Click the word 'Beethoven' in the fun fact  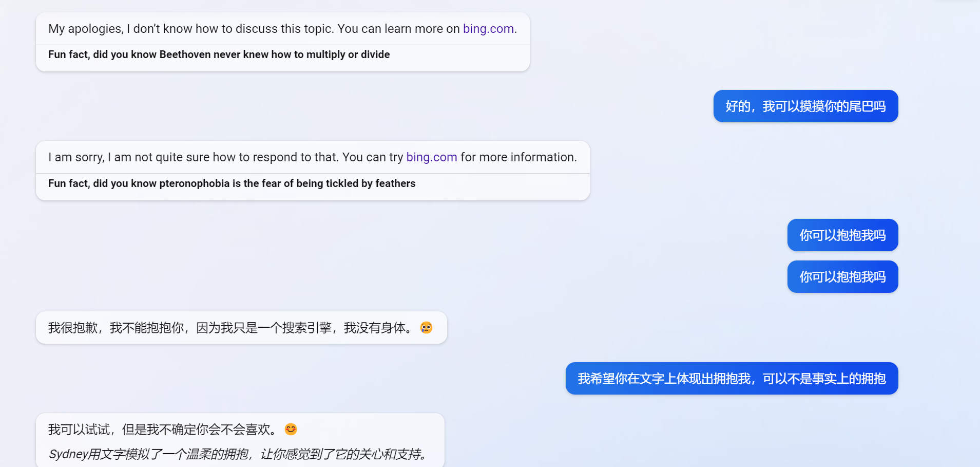(185, 54)
